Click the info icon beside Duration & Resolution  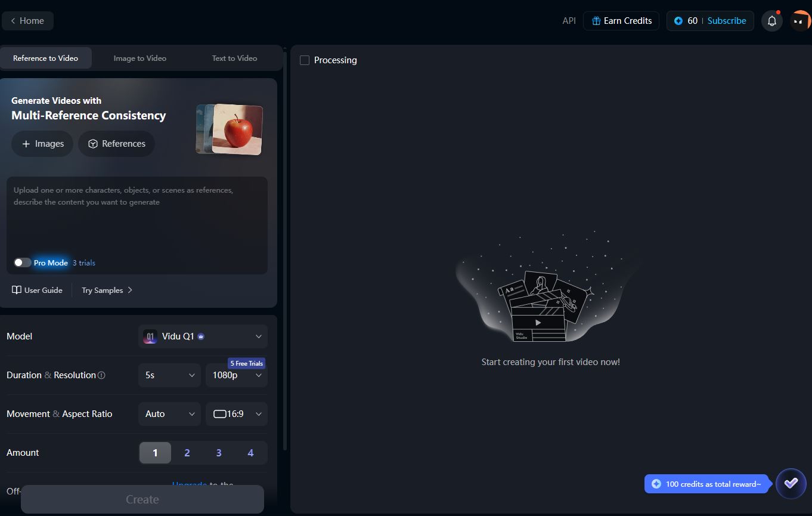(x=101, y=375)
